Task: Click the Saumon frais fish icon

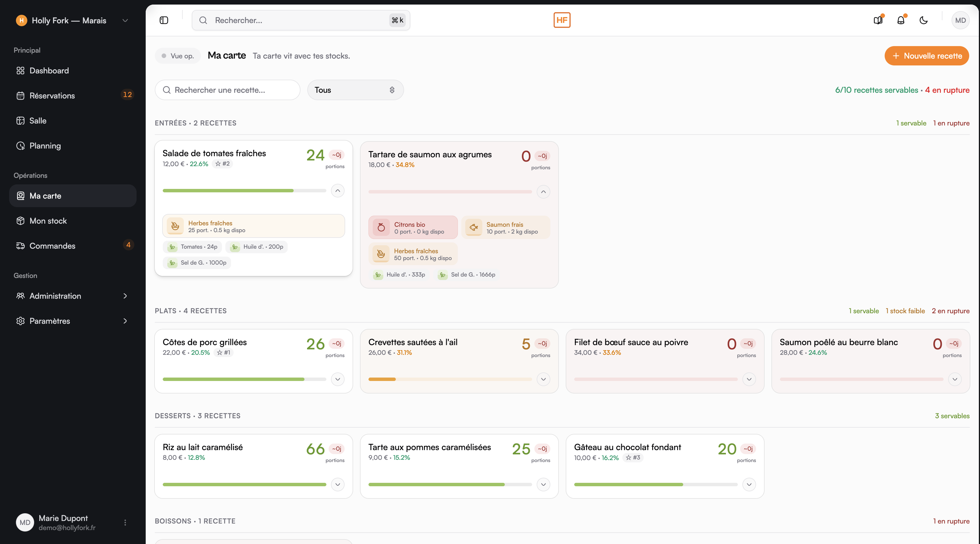Action: (x=474, y=228)
